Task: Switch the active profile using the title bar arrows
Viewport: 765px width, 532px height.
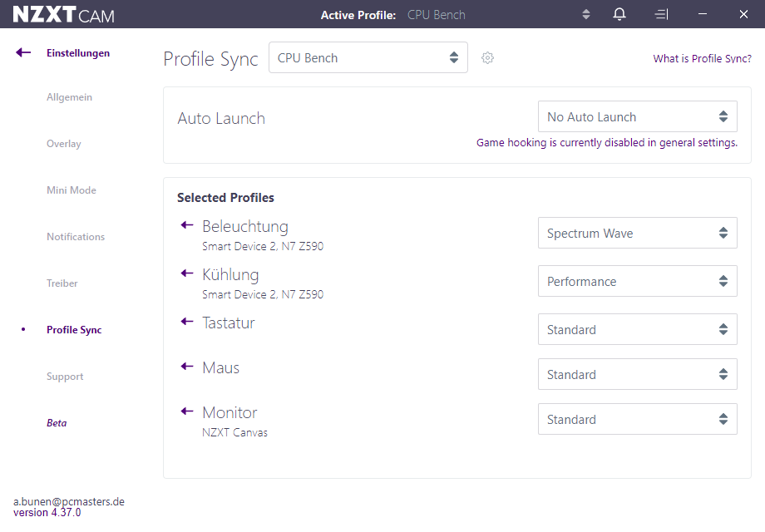Action: coord(586,15)
